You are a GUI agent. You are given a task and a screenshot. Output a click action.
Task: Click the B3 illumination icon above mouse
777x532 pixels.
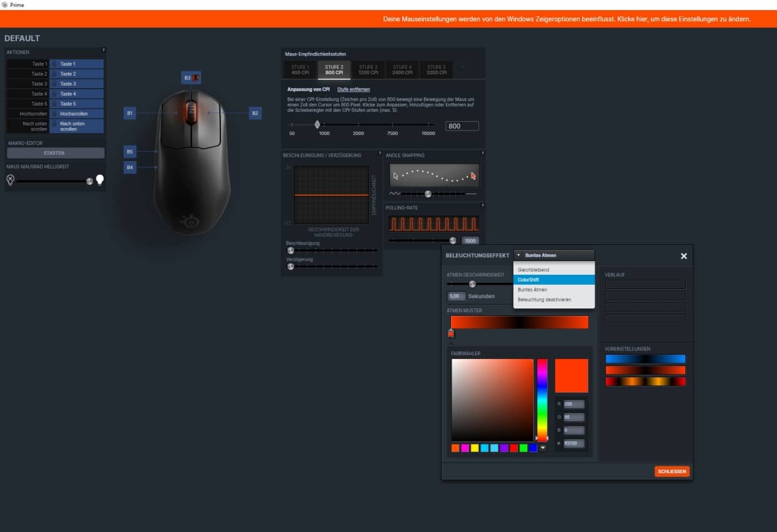[197, 78]
